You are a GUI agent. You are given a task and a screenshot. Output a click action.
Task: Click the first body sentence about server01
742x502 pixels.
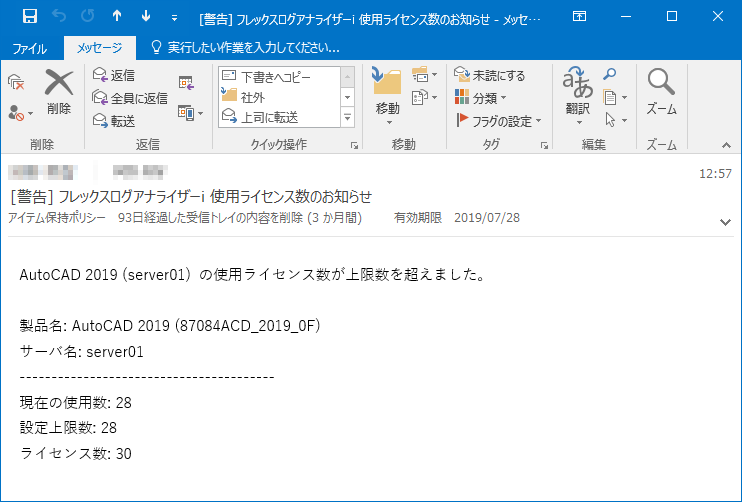(253, 274)
